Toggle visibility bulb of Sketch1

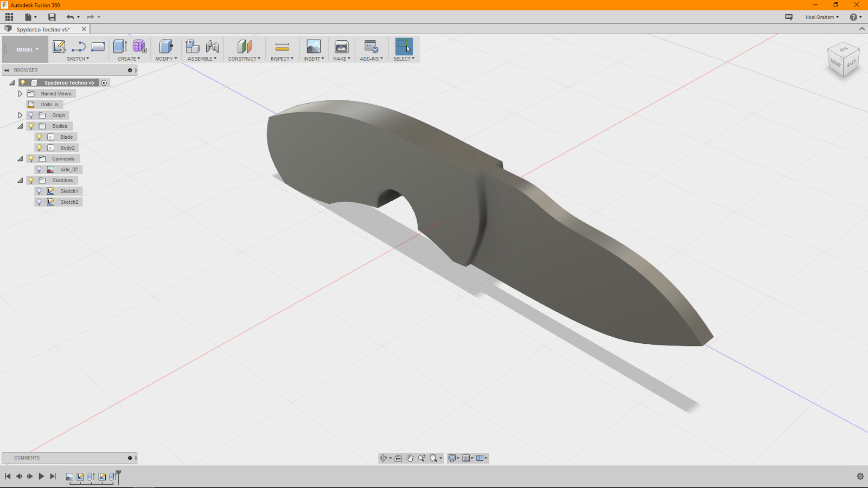pyautogui.click(x=39, y=191)
